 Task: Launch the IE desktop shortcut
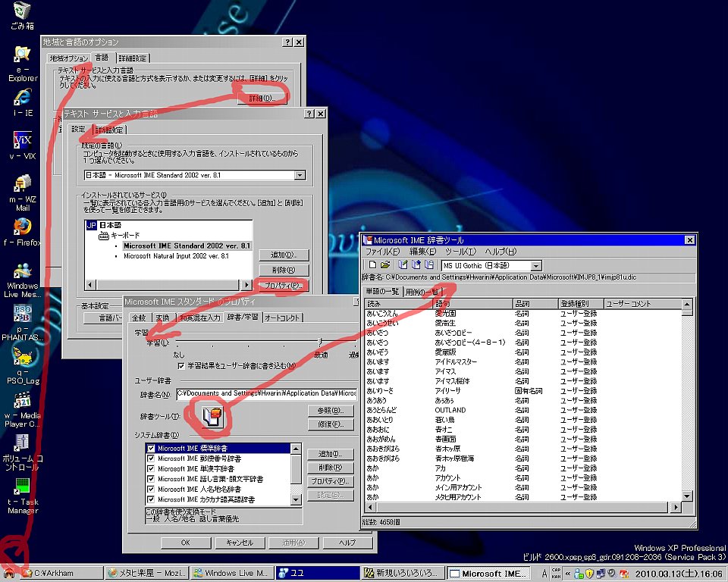coord(22,103)
